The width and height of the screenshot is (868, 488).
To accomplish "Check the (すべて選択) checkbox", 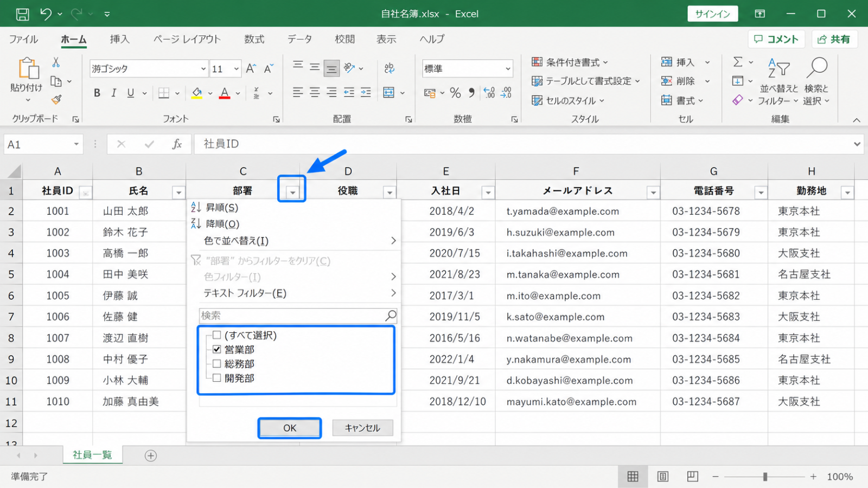I will [x=216, y=335].
